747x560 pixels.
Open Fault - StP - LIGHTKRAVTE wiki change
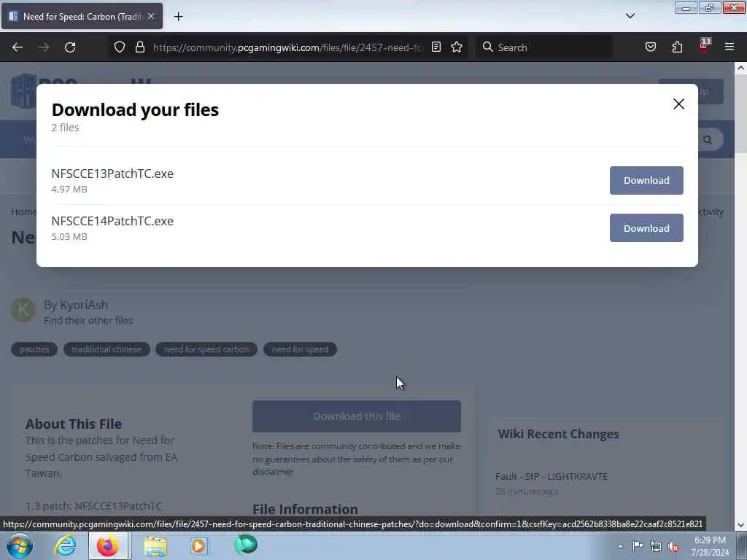click(551, 476)
